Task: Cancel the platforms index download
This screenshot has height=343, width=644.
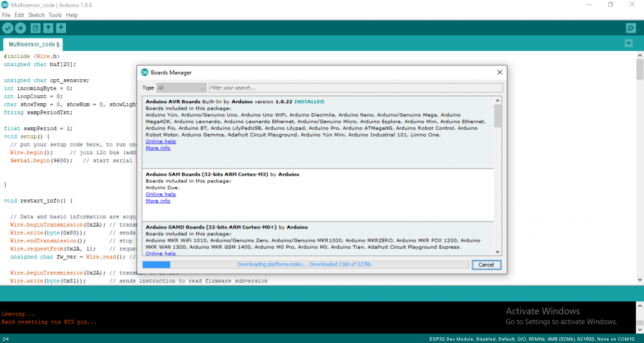Action: pos(486,264)
